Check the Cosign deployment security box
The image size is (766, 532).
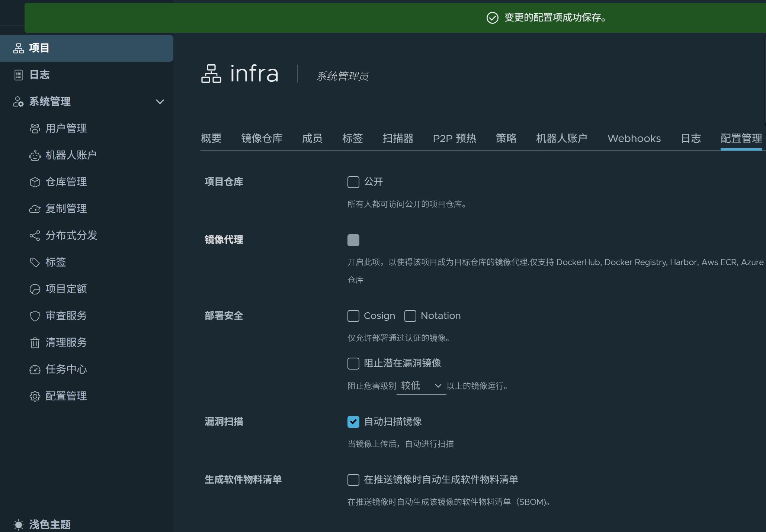pos(353,316)
